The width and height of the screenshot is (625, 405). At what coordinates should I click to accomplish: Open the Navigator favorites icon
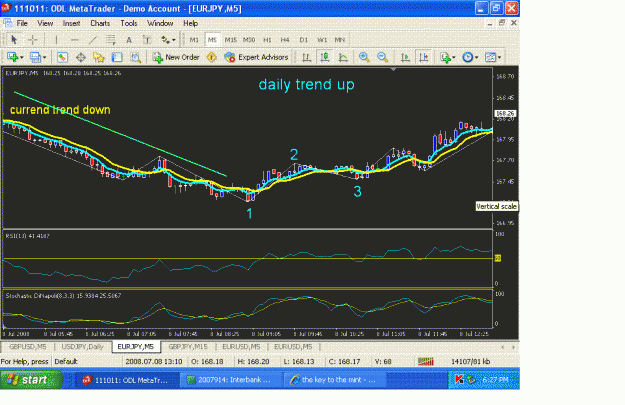[x=99, y=57]
